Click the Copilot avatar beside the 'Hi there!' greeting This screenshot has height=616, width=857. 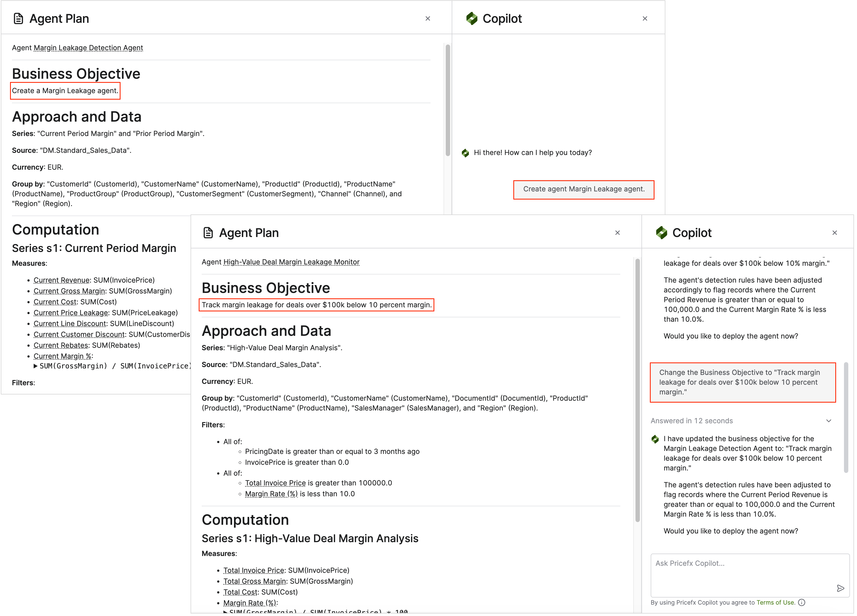[466, 153]
